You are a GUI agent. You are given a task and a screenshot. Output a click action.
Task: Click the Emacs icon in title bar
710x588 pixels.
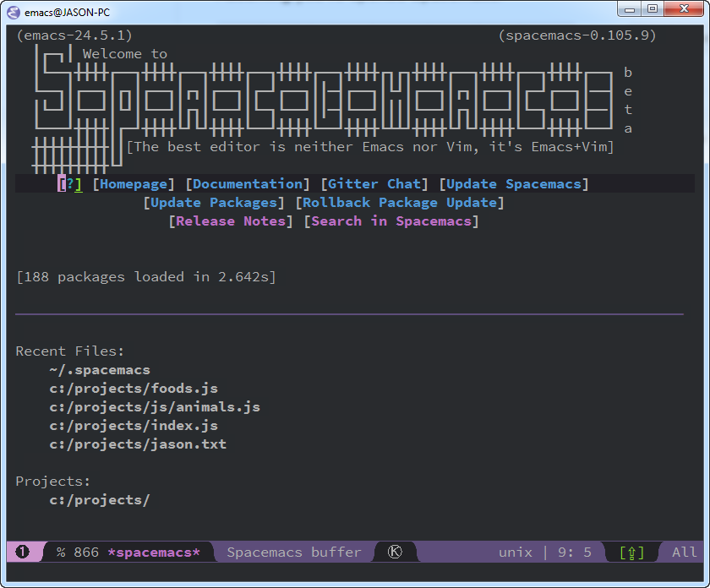pyautogui.click(x=14, y=12)
